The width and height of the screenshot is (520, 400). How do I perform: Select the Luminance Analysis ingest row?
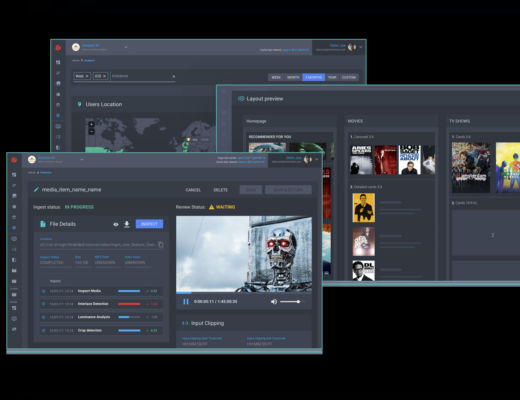pos(101,317)
